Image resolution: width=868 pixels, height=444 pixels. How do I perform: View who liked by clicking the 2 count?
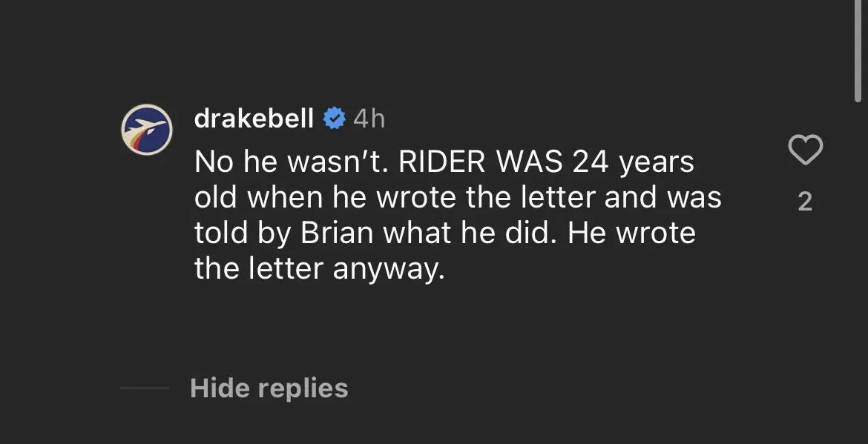tap(805, 200)
